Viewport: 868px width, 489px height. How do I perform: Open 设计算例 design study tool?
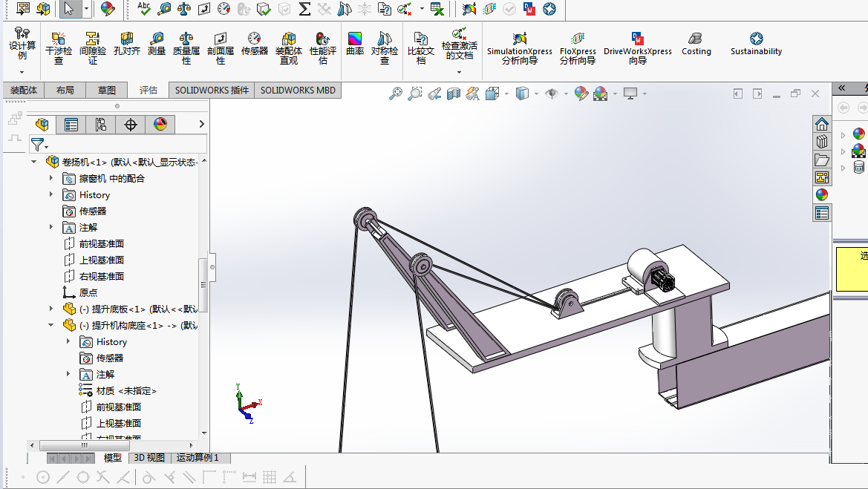click(22, 43)
